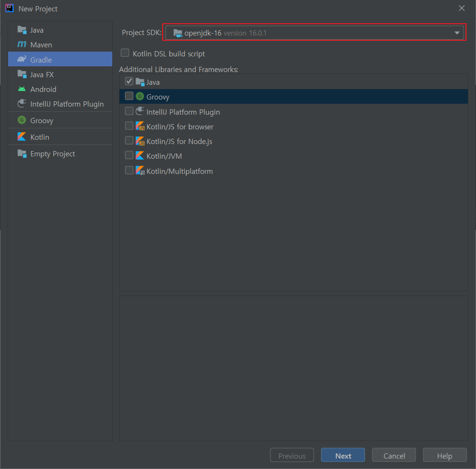Click the IntelliJ Platform Plugin framework icon
This screenshot has width=476, height=469.
[140, 111]
